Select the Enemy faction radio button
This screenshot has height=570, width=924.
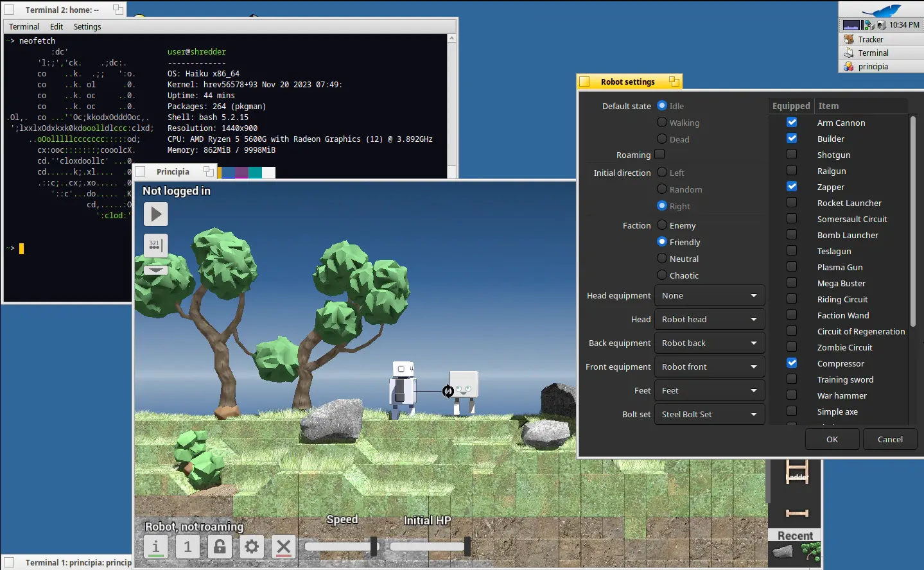coord(662,225)
